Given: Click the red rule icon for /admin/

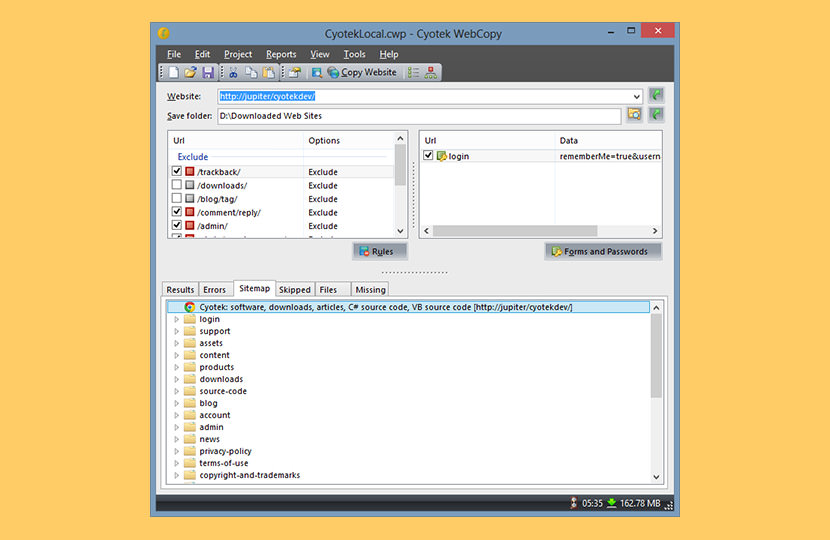Looking at the screenshot, I should (x=190, y=226).
